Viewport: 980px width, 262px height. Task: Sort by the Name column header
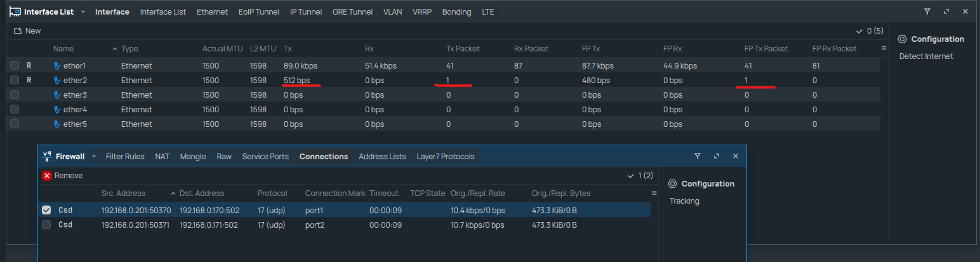(63, 49)
